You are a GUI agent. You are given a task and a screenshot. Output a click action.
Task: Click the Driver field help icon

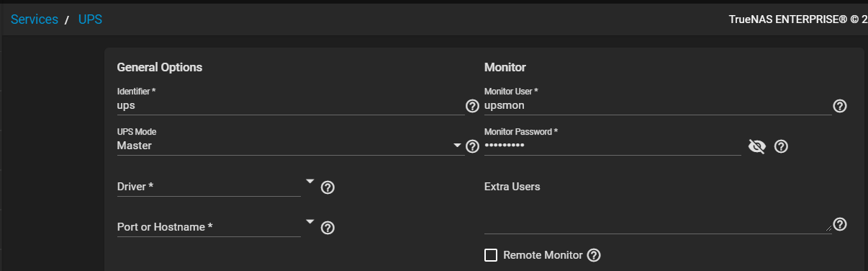coord(327,187)
